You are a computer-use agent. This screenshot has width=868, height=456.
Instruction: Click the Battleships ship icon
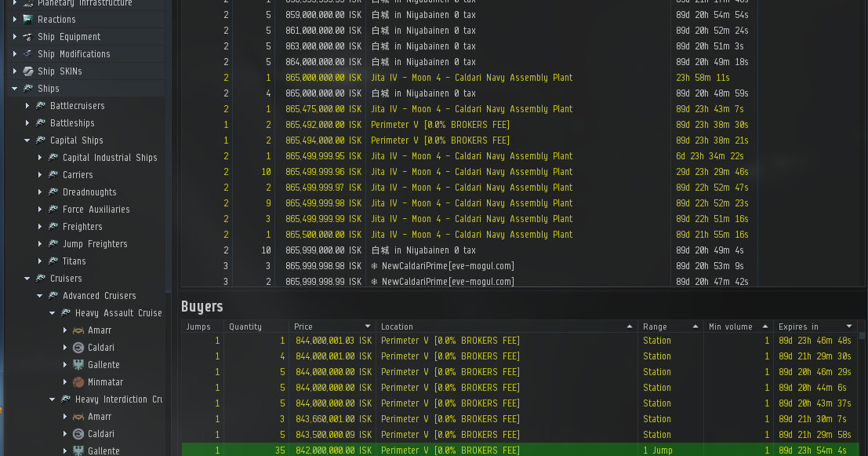pyautogui.click(x=41, y=122)
